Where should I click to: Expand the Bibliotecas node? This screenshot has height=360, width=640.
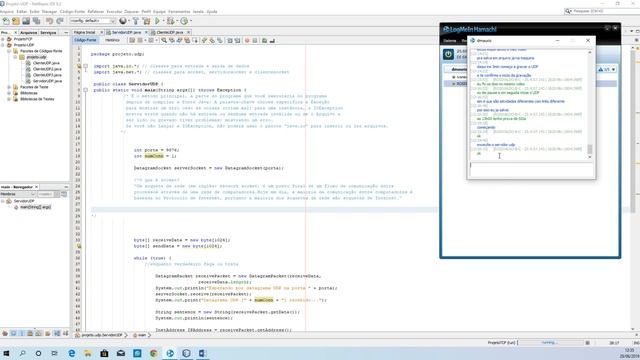[9, 93]
